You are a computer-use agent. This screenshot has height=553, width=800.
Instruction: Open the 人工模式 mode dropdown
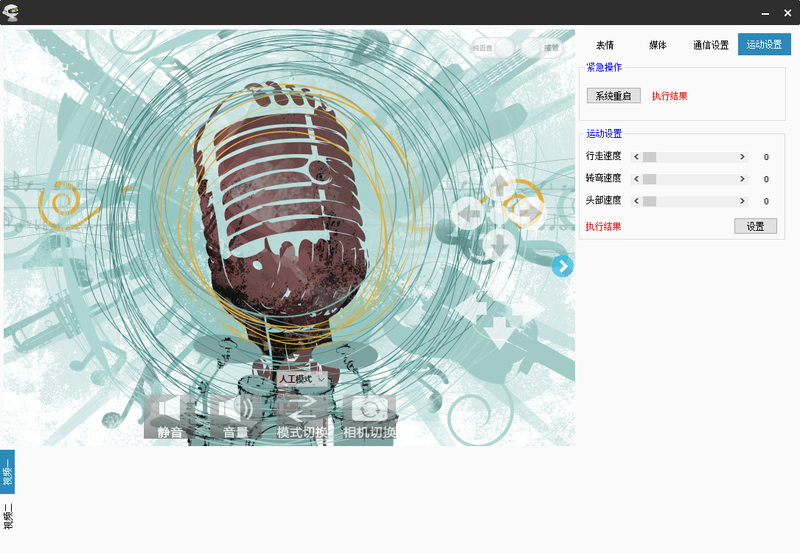pyautogui.click(x=302, y=379)
